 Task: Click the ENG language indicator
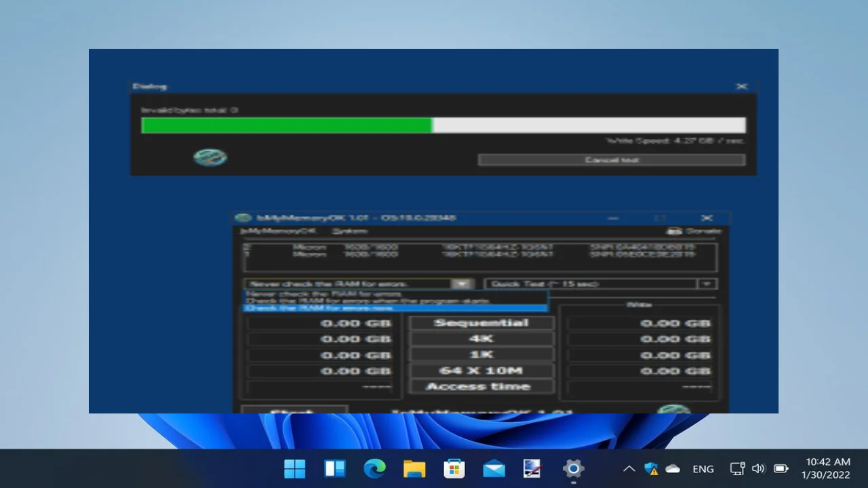coord(703,469)
